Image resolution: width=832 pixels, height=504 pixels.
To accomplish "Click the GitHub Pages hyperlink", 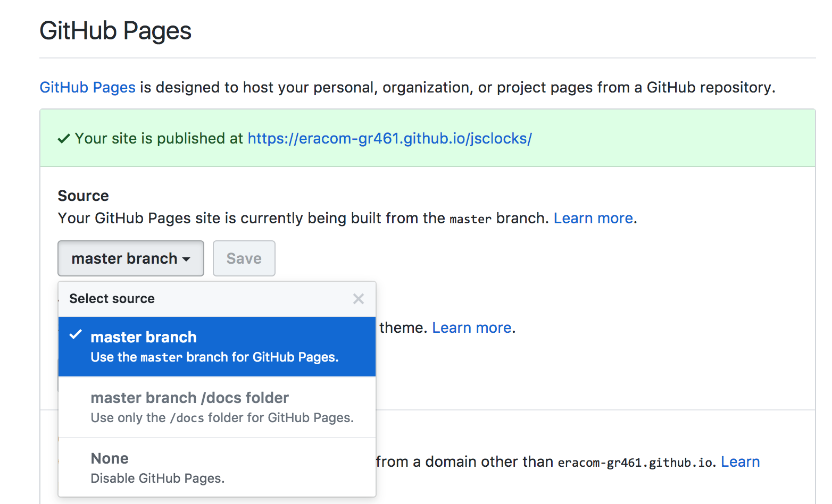I will point(87,87).
